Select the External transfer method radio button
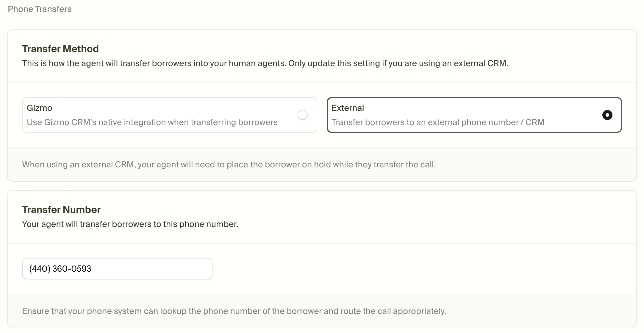Image resolution: width=644 pixels, height=333 pixels. 607,115
